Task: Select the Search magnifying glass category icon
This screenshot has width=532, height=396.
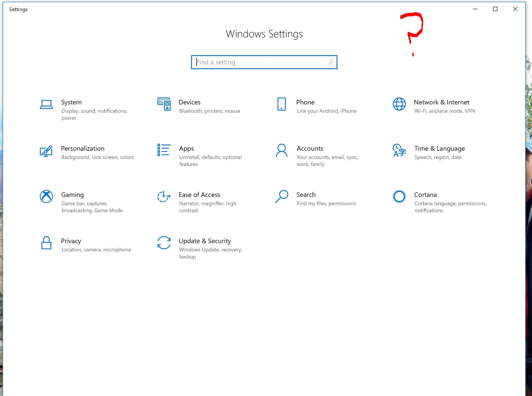Action: click(282, 197)
